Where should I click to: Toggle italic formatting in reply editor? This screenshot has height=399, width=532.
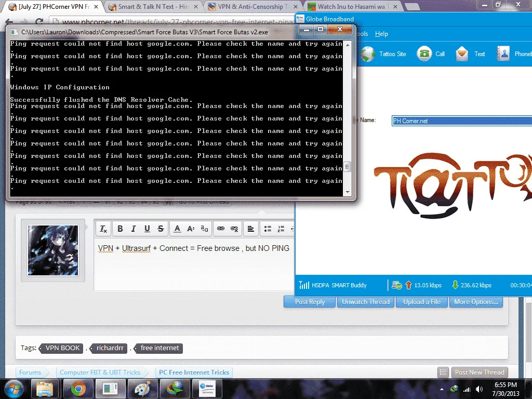(x=134, y=229)
